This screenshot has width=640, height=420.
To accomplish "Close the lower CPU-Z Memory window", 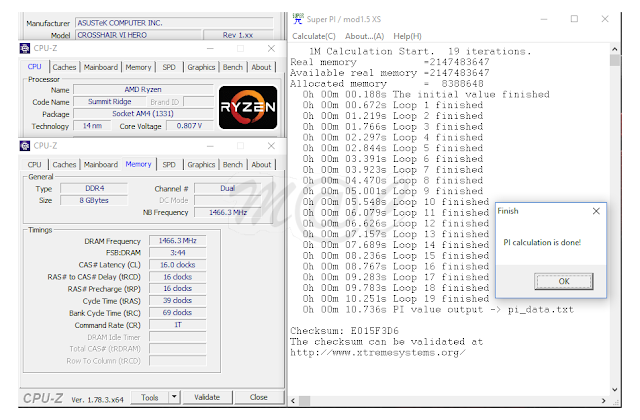I will pos(271,146).
